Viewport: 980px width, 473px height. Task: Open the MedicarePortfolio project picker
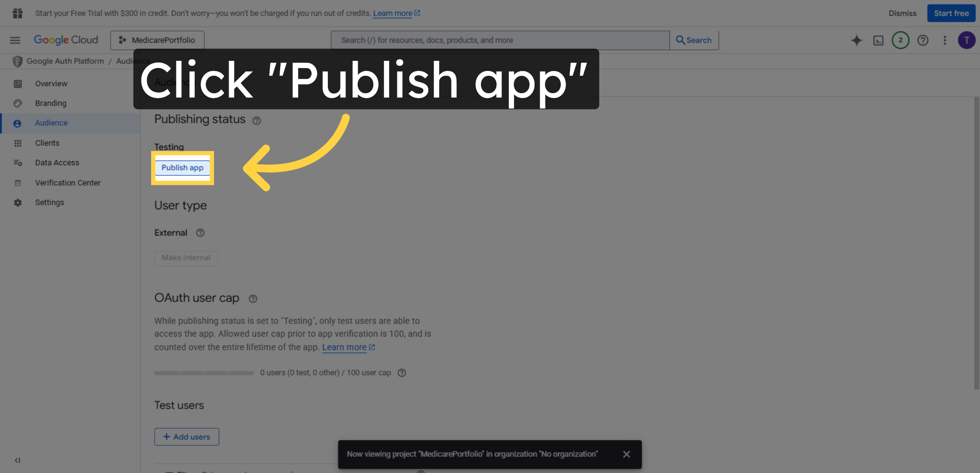[x=157, y=40]
